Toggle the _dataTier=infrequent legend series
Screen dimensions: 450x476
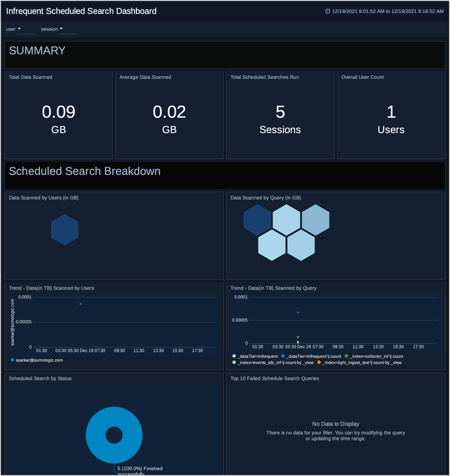tap(257, 356)
